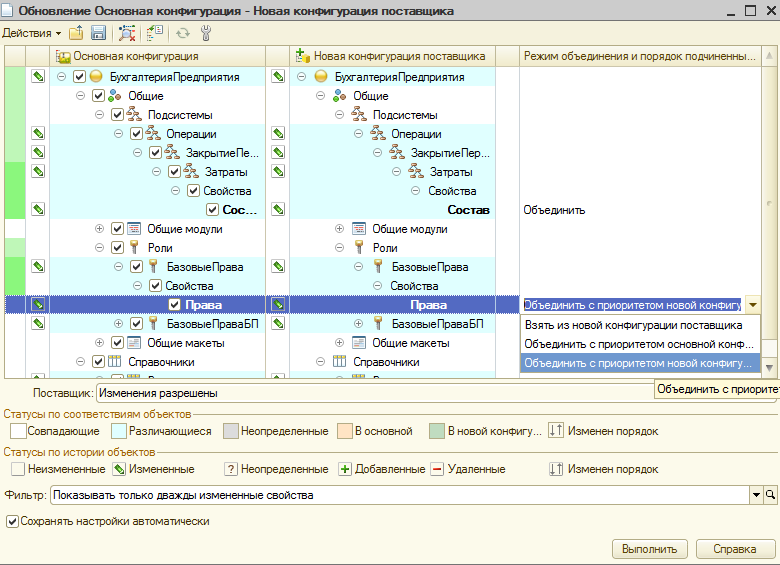
Task: Click the Фильтр input field
Action: pyautogui.click(x=400, y=495)
